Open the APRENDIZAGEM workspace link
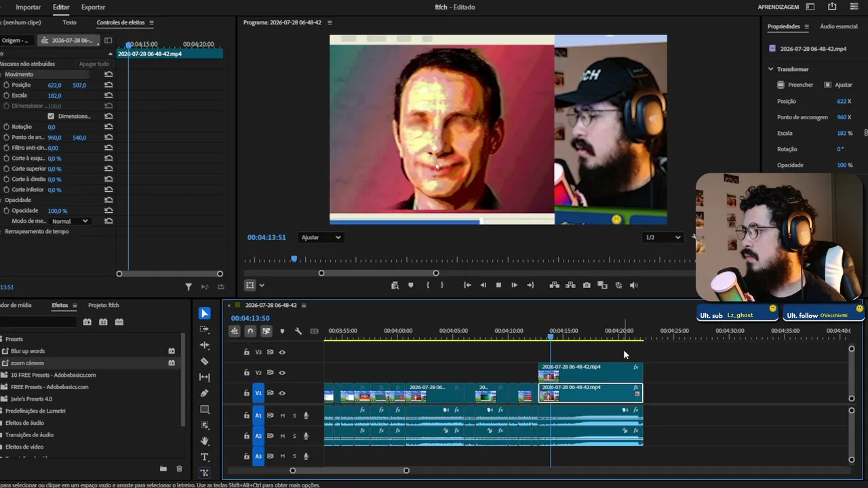Viewport: 868px width, 488px height. coord(778,7)
